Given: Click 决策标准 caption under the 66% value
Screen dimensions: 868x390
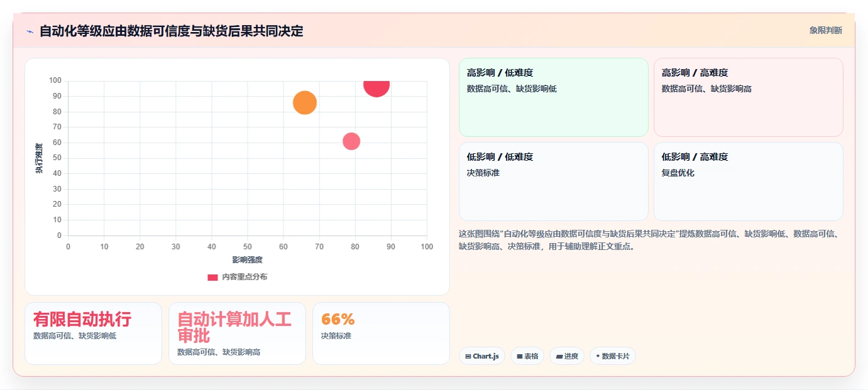Looking at the screenshot, I should pyautogui.click(x=336, y=336).
